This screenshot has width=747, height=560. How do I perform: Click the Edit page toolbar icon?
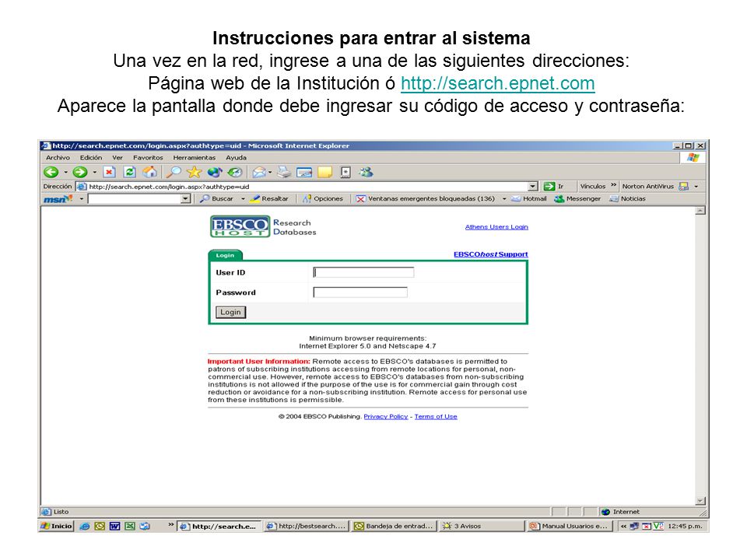coord(304,172)
